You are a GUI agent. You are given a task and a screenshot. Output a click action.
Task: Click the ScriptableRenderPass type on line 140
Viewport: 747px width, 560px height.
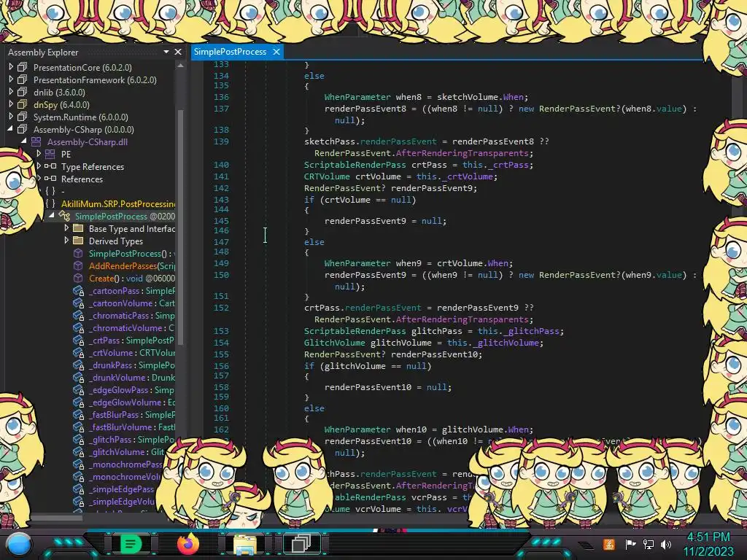click(x=355, y=165)
